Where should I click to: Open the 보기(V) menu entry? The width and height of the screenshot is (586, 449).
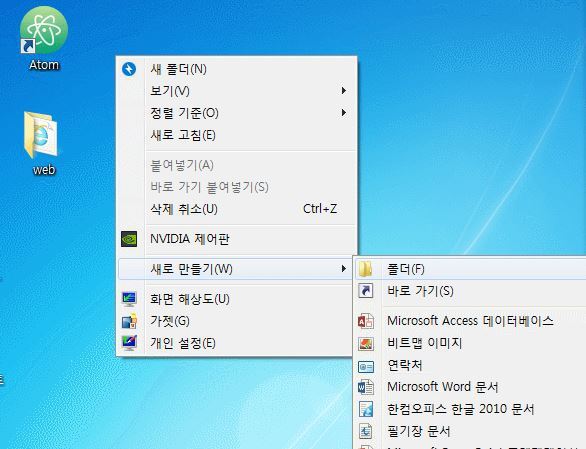(236, 91)
